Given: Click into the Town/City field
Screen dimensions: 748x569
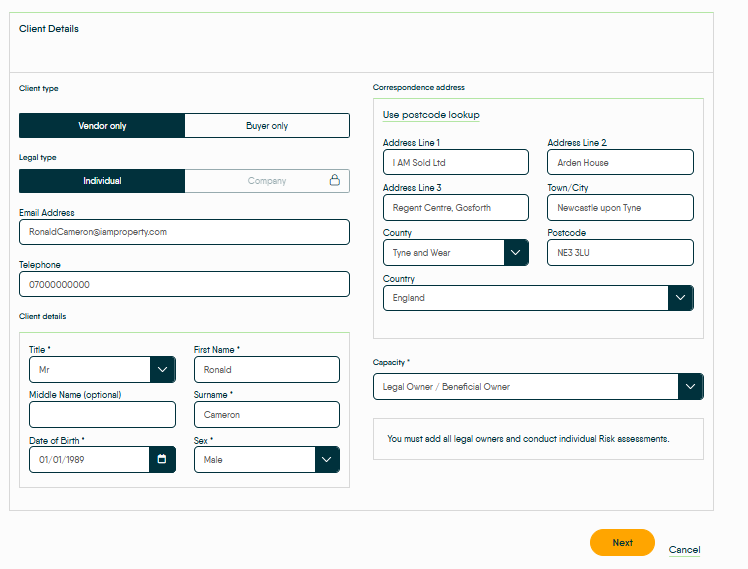Looking at the screenshot, I should [620, 207].
